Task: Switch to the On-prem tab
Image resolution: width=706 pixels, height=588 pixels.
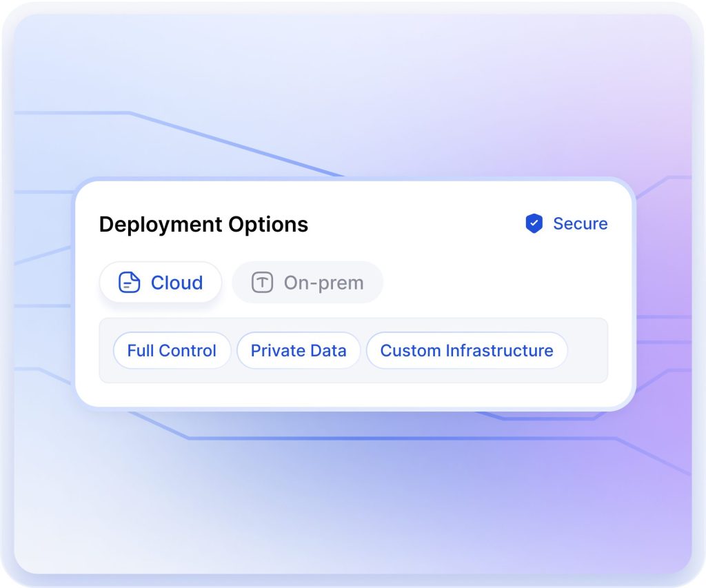Action: (x=307, y=283)
